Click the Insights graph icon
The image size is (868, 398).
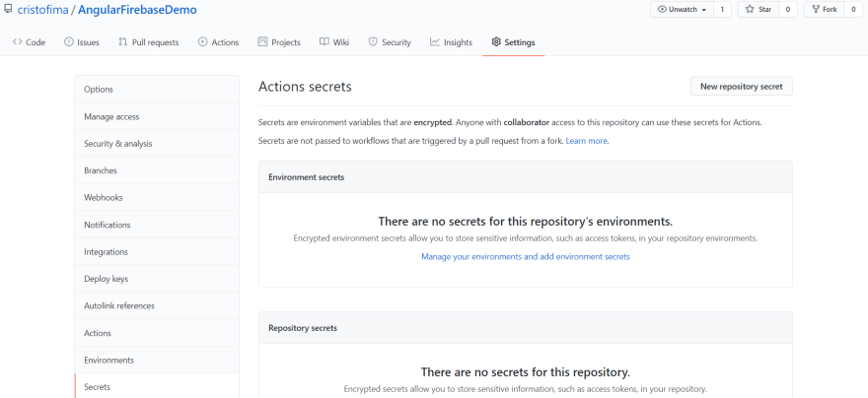tap(435, 42)
